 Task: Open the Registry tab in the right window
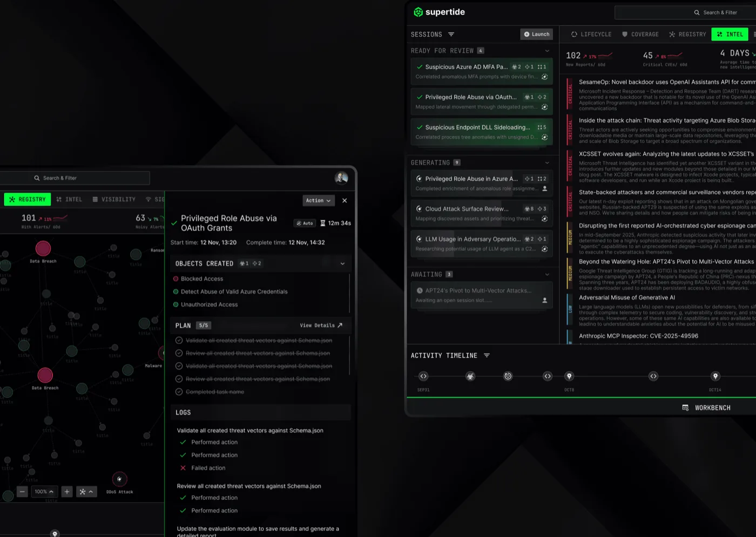[x=687, y=34]
